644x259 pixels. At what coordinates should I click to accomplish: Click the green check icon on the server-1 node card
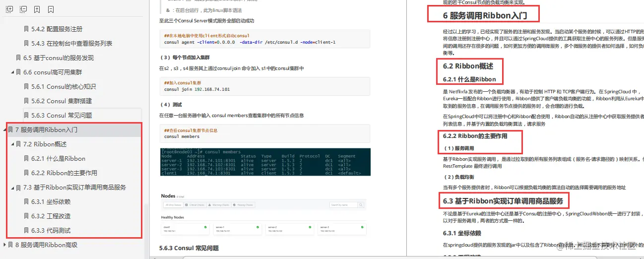(x=258, y=227)
